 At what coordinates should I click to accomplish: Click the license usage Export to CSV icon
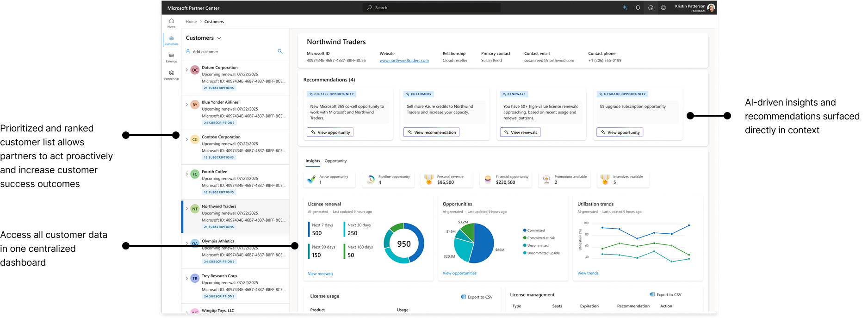463,297
